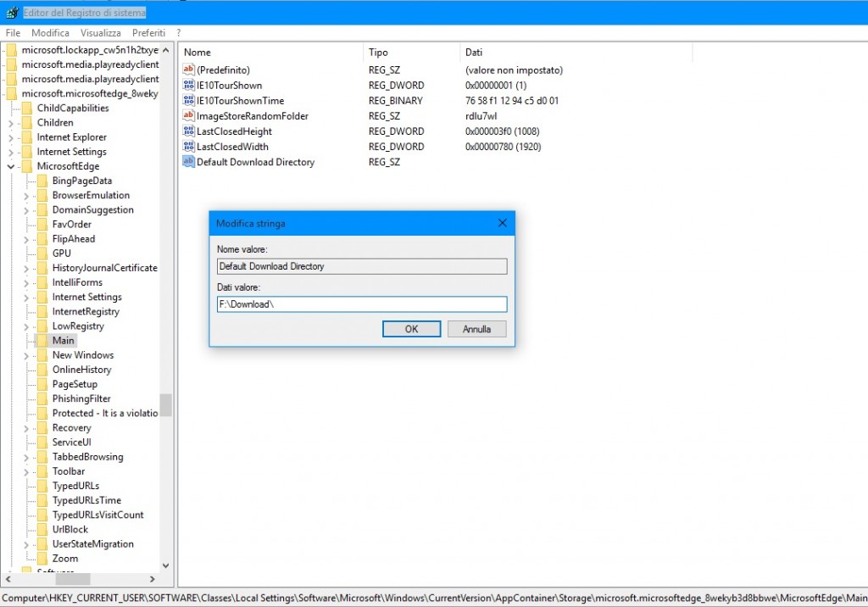
Task: Click the tree scroll left arrow
Action: pyautogui.click(x=8, y=579)
